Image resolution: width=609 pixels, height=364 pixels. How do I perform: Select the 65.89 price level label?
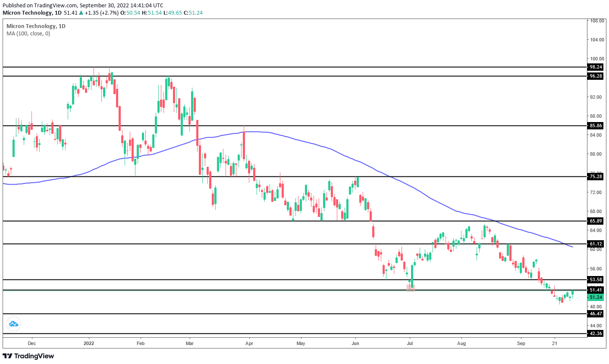[596, 221]
